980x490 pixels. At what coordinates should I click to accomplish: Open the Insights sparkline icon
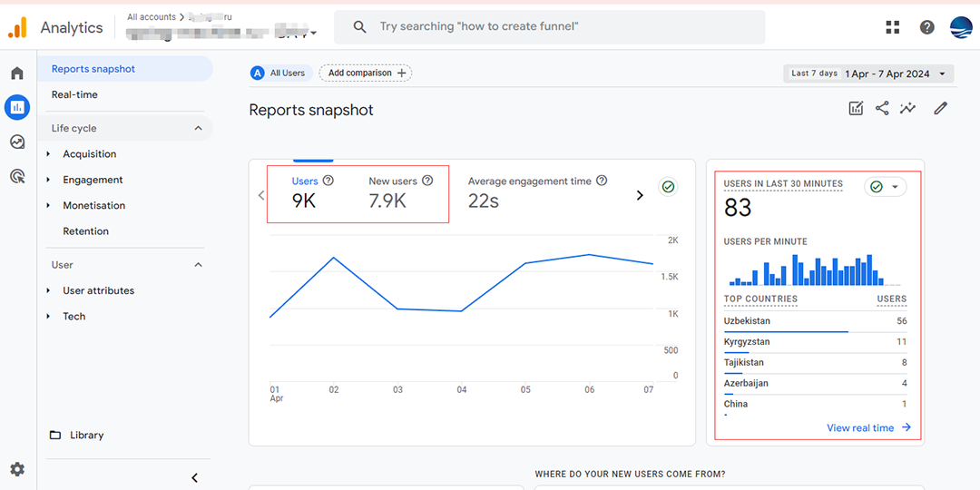point(907,109)
